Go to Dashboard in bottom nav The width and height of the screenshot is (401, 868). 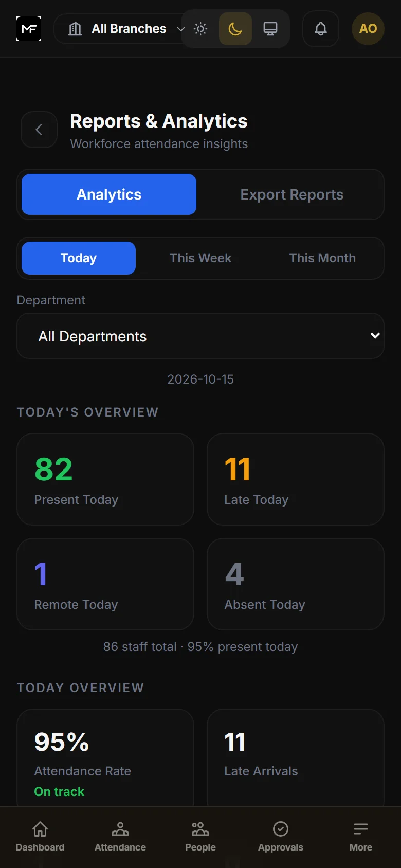pos(40,837)
